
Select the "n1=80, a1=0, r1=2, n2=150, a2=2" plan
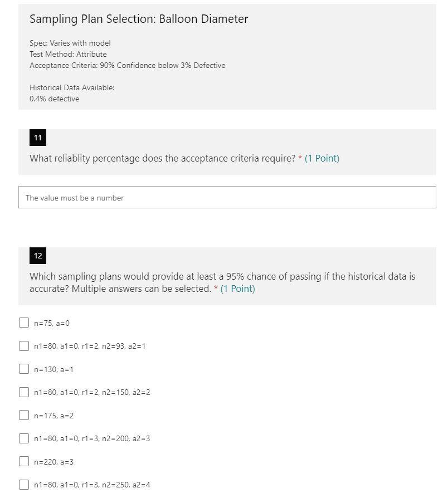[x=25, y=392]
